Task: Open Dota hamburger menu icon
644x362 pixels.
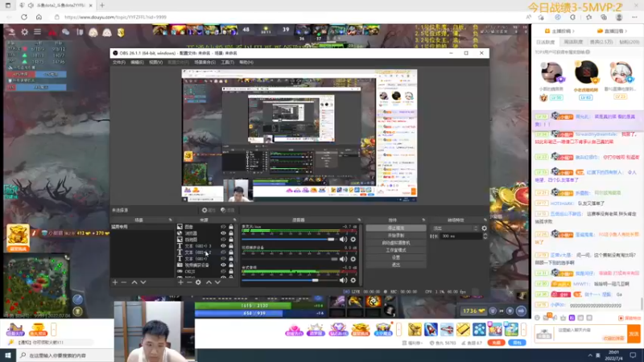Action: (x=37, y=31)
